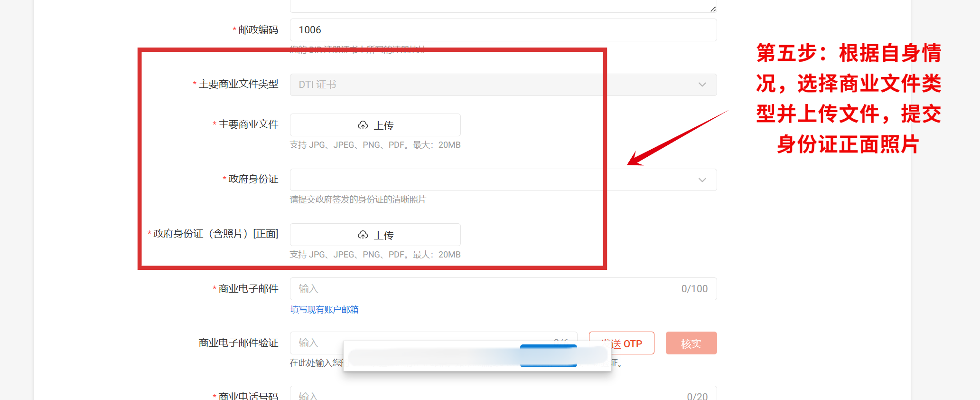Click the 填写现有账户邮箱 link

click(324, 310)
